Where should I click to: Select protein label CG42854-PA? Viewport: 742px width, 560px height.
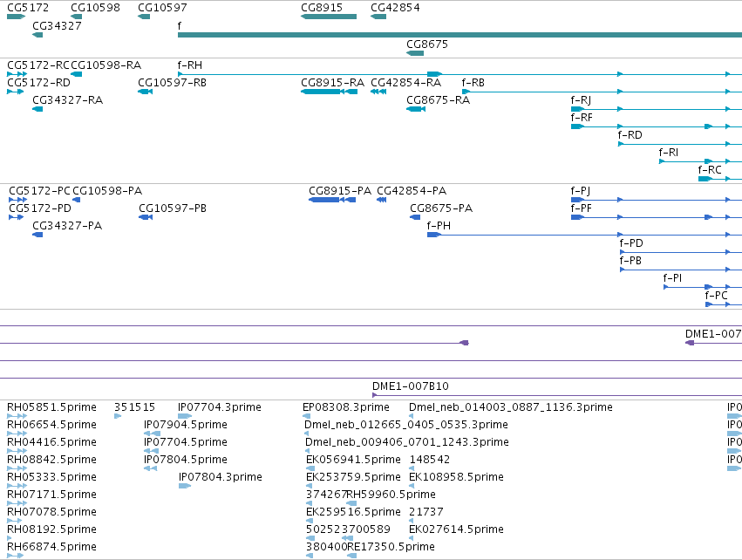(x=412, y=191)
